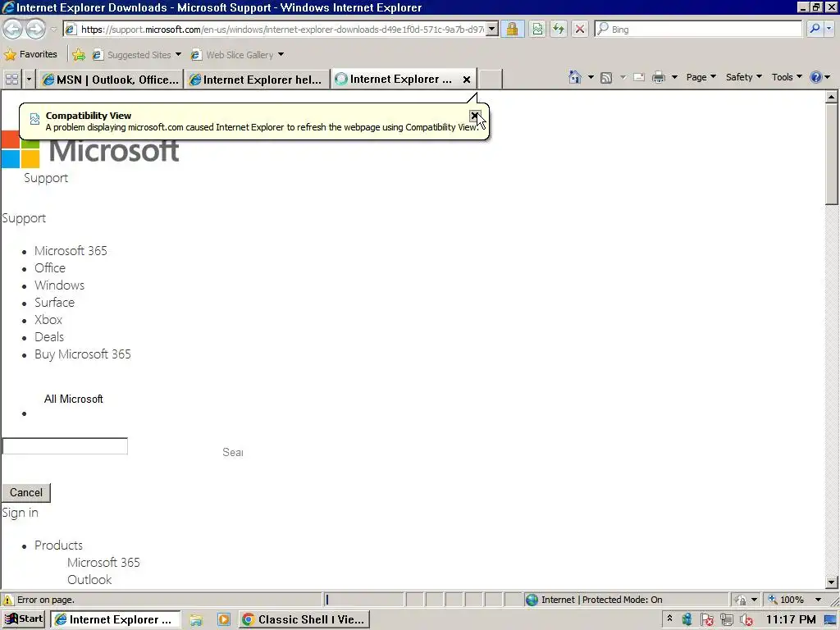840x630 pixels.
Task: Click the Help question mark icon
Action: click(816, 77)
